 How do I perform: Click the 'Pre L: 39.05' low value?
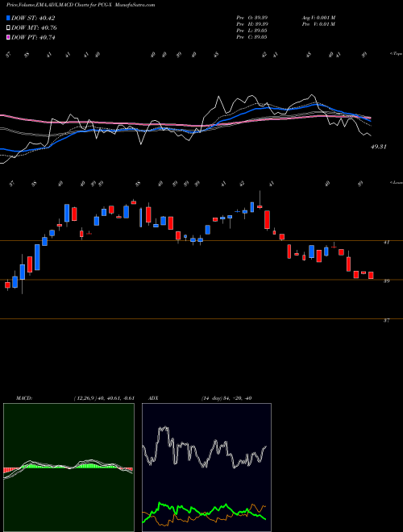point(252,31)
